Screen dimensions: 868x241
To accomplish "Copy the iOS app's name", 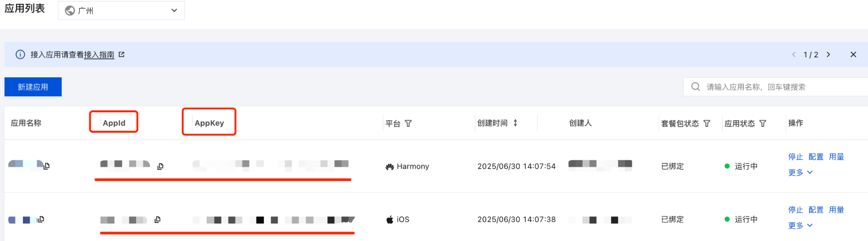I will pos(41,219).
